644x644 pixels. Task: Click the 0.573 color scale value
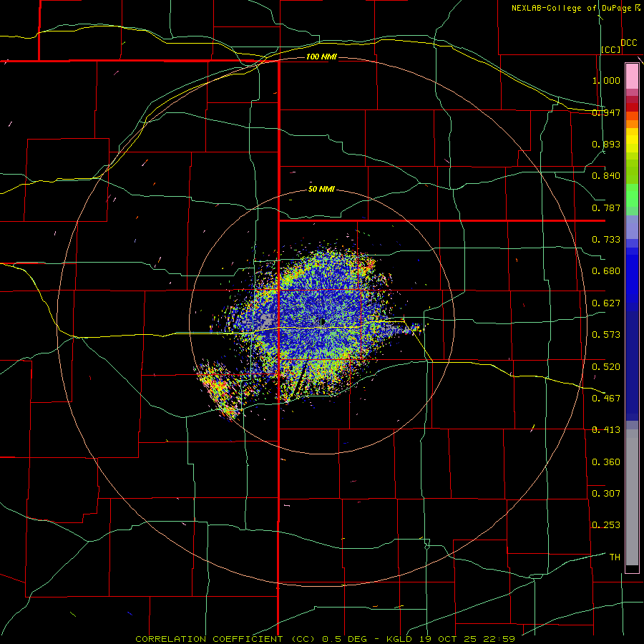click(606, 335)
